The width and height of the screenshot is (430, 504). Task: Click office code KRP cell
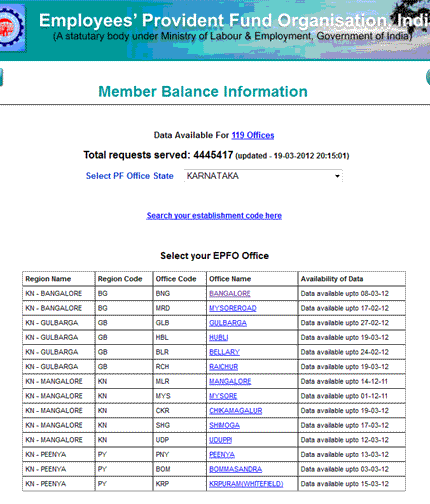pos(180,484)
